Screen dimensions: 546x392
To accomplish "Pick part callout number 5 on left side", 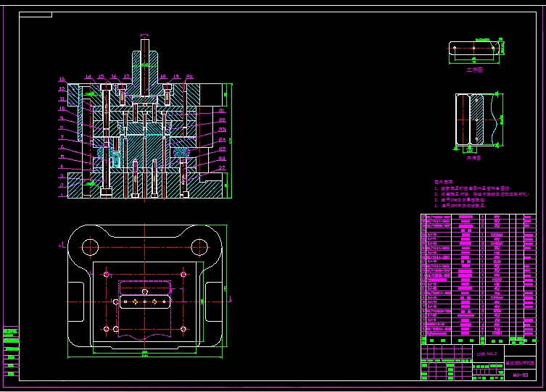I will [62, 157].
